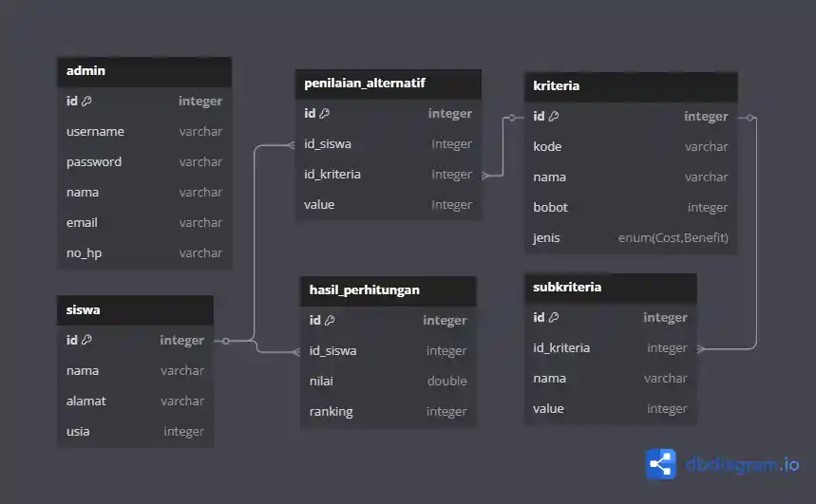Select the hasil_perhitungan table header

[x=388, y=290]
